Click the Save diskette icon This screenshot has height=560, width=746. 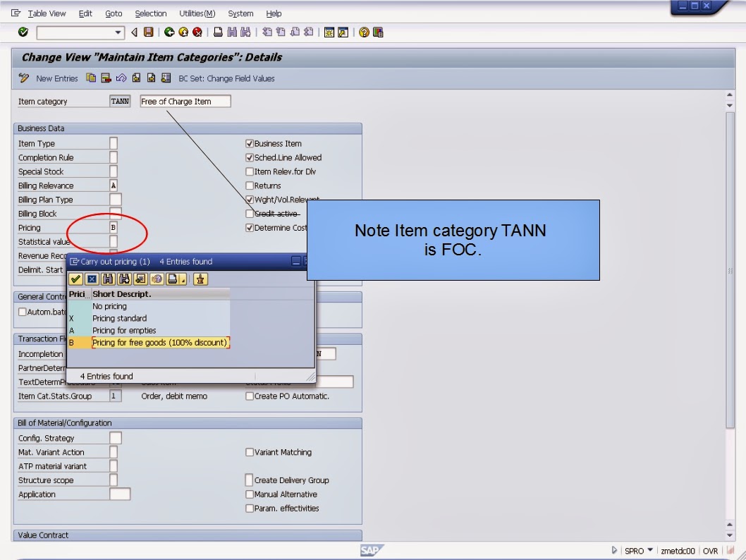tap(149, 32)
